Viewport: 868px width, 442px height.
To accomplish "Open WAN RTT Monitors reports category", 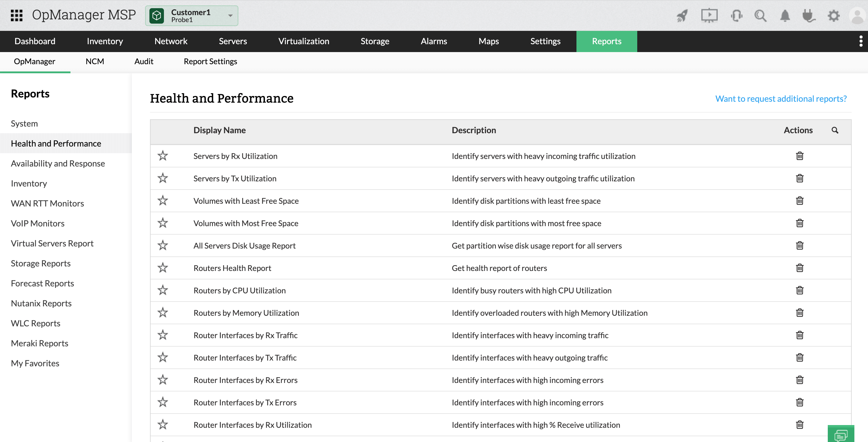I will pos(47,203).
